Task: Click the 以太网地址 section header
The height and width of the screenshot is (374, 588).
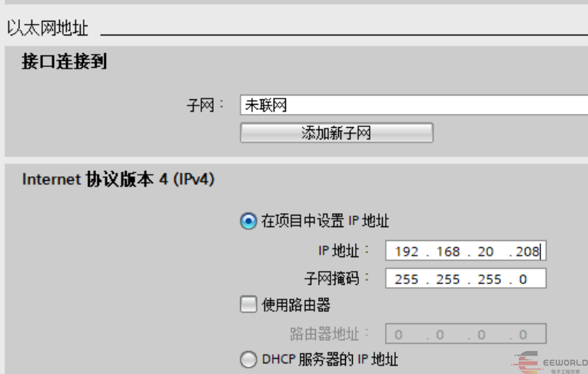Action: click(47, 28)
